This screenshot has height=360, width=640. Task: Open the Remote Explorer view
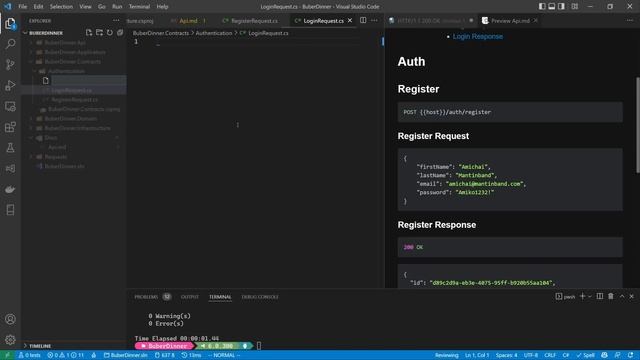10,106
